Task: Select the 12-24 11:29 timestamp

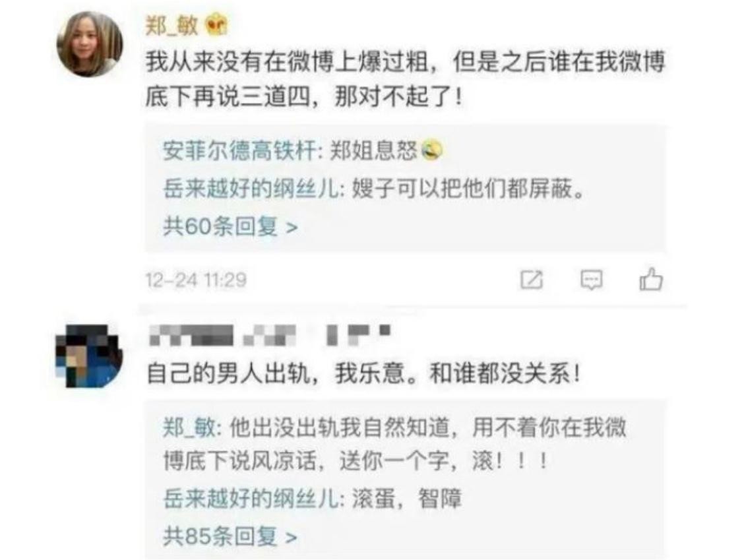Action: pyautogui.click(x=196, y=280)
